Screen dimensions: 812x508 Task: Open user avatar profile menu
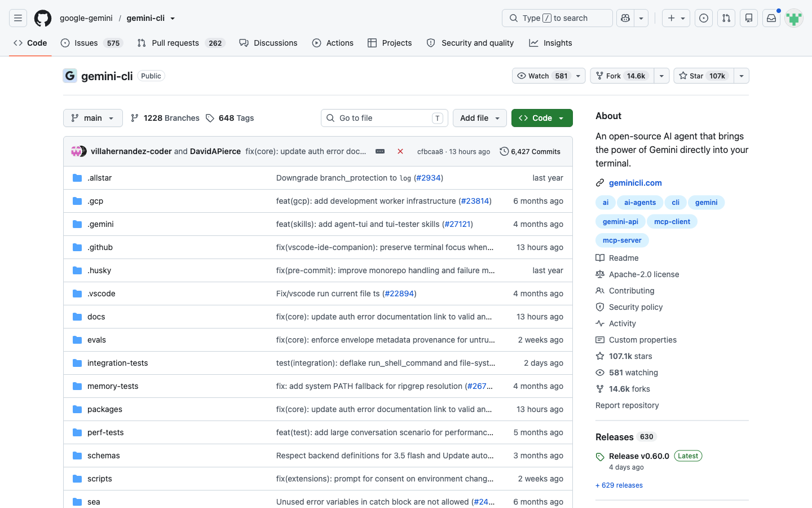[x=794, y=18]
